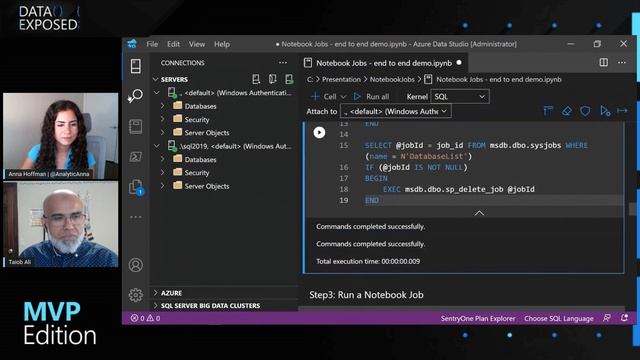Open the Kernel SQL dropdown
Screen dimensions: 640x360
[x=460, y=96]
